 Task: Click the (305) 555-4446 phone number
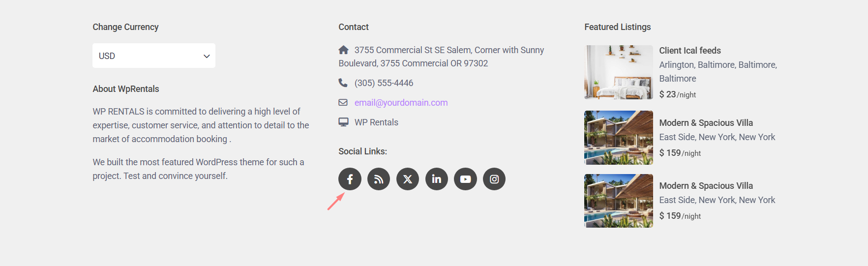pos(384,83)
